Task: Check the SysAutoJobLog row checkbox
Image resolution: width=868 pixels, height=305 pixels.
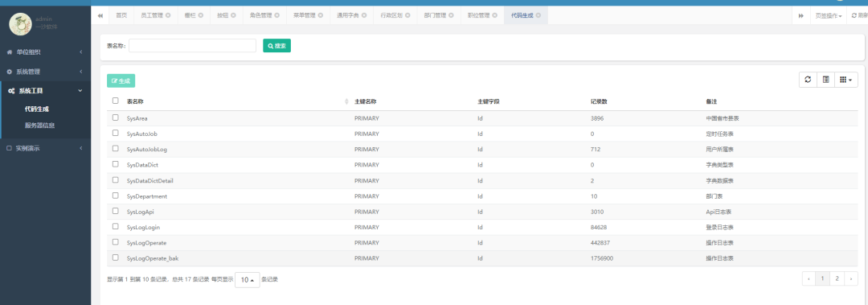Action: pyautogui.click(x=115, y=149)
